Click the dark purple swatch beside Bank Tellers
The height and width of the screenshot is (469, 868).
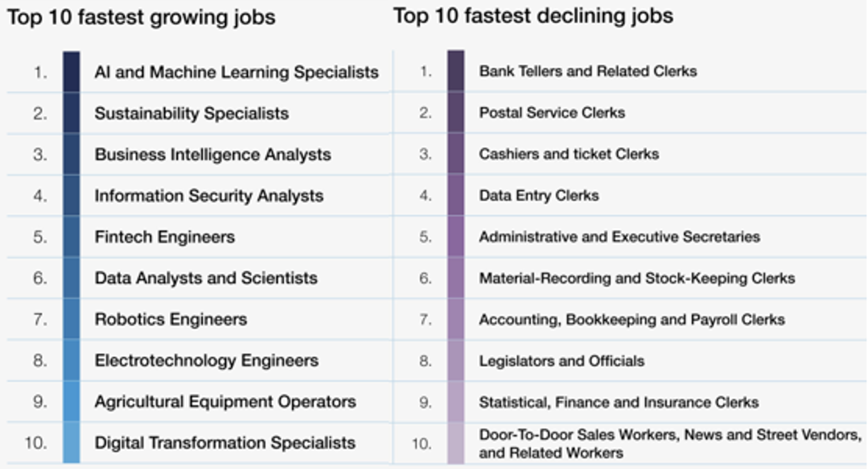pos(456,71)
